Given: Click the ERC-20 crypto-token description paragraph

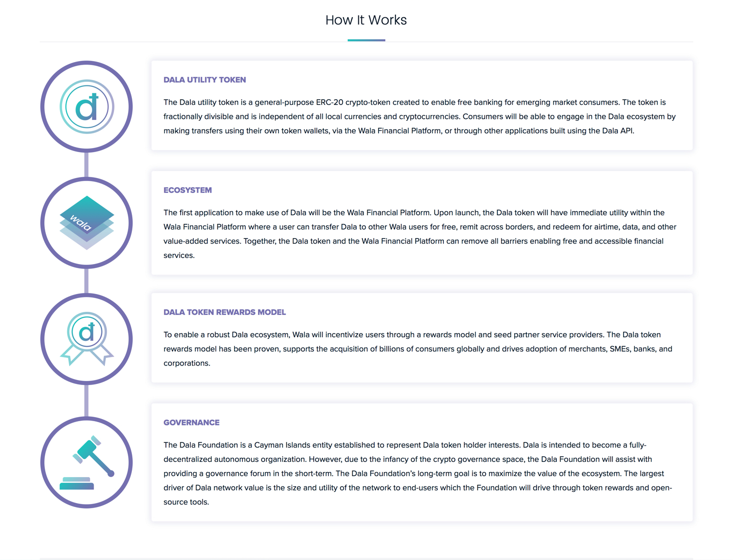Looking at the screenshot, I should point(419,116).
